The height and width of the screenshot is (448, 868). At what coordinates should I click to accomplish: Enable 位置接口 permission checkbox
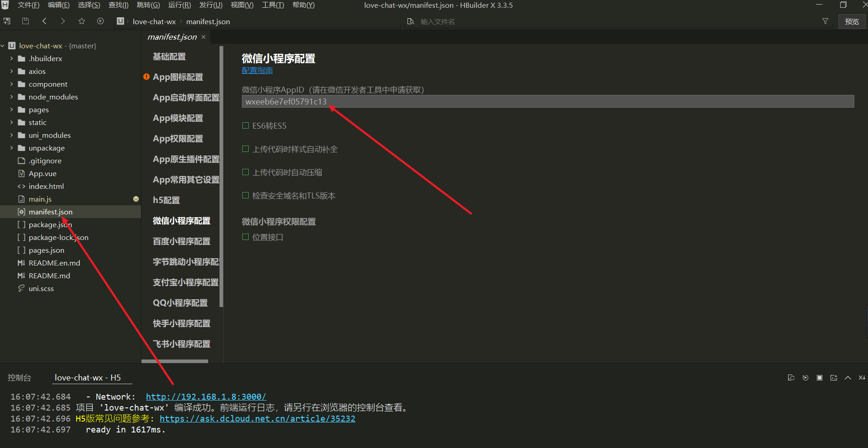246,237
